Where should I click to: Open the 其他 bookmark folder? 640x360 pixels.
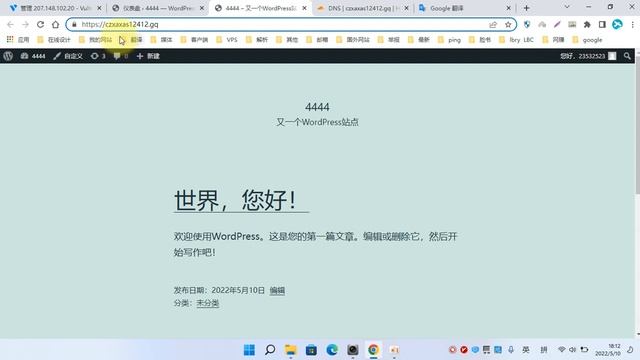coord(287,40)
